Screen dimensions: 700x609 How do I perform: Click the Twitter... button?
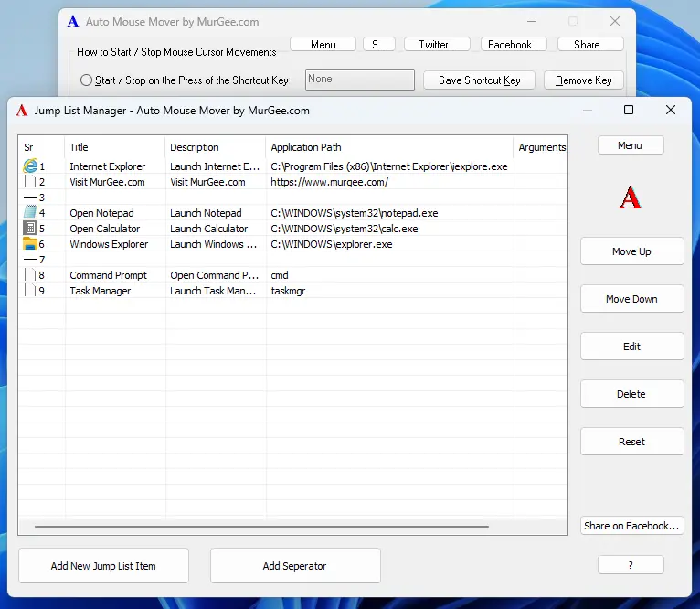click(437, 44)
